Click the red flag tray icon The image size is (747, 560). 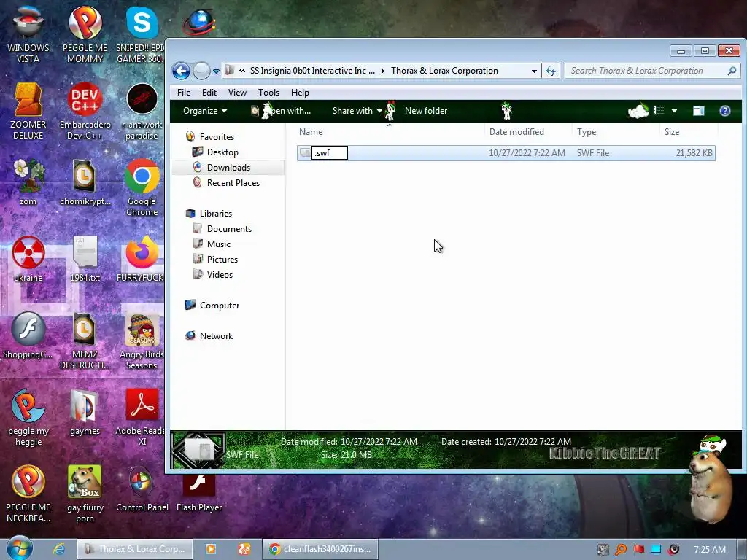tap(638, 550)
